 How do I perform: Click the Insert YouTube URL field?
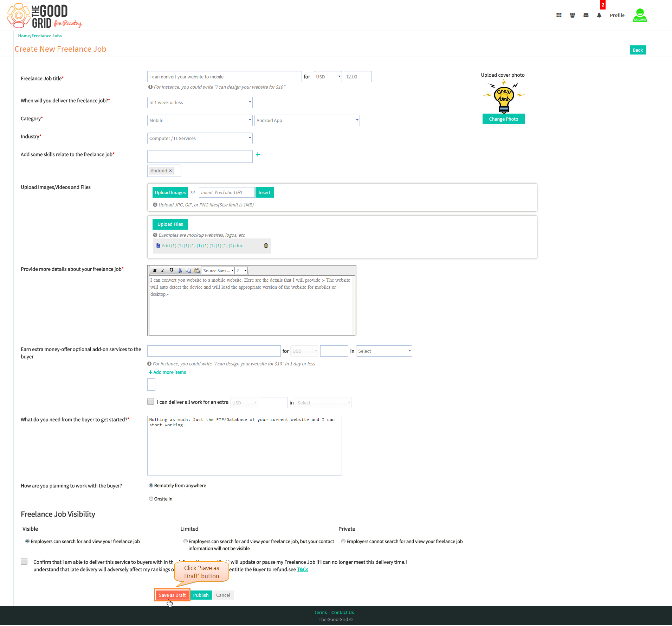(x=227, y=192)
